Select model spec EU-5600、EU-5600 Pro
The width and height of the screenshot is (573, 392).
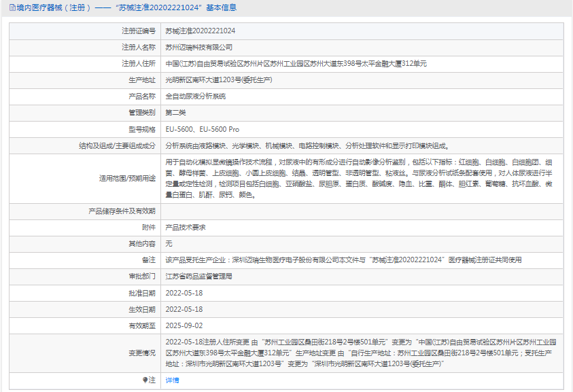203,129
